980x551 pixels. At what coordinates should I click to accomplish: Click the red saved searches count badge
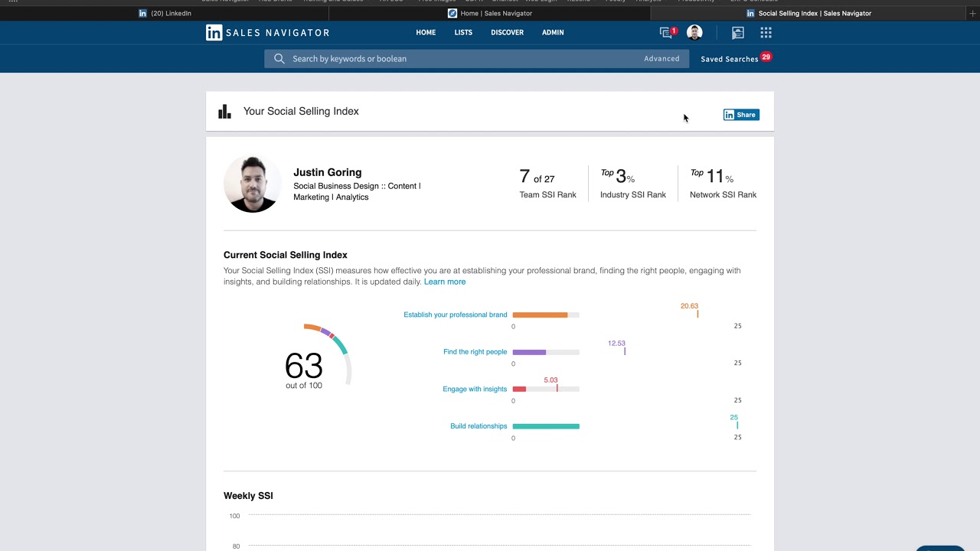point(766,57)
